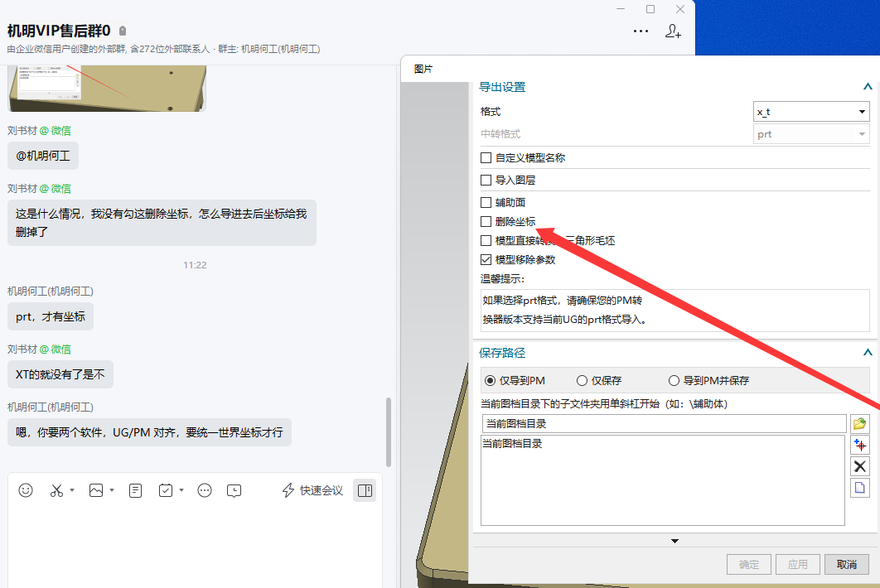Select 仅导到PM radio button
Image resolution: width=880 pixels, height=588 pixels.
click(x=490, y=380)
